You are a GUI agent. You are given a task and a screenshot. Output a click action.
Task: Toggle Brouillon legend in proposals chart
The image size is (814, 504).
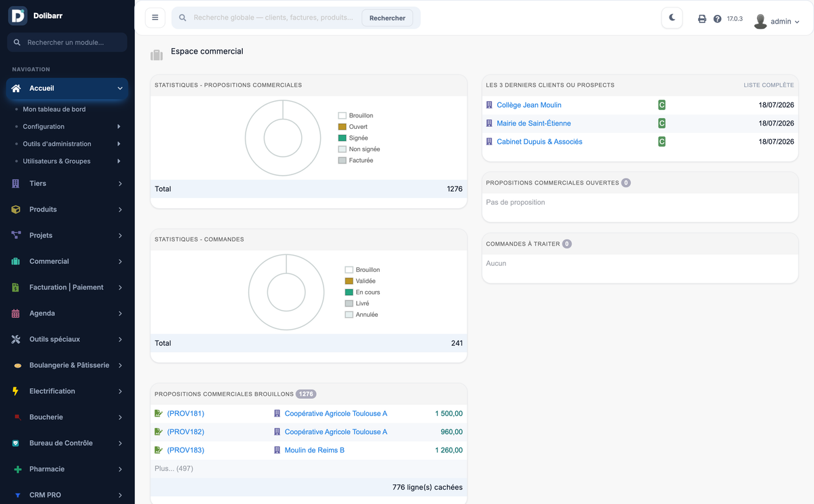click(355, 116)
